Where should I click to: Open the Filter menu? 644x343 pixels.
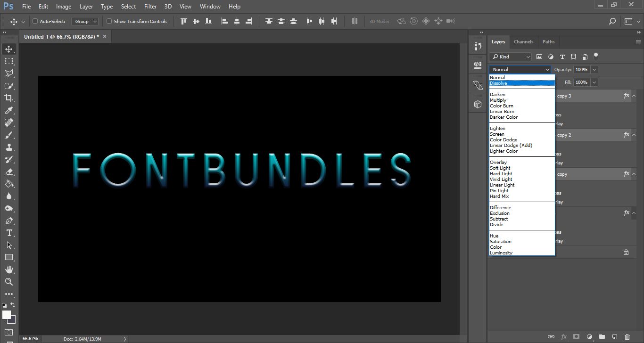(150, 7)
